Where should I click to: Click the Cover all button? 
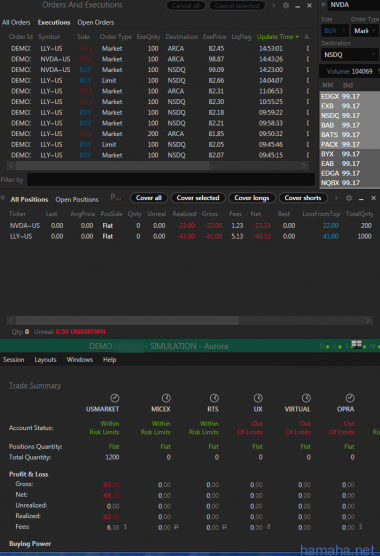149,198
